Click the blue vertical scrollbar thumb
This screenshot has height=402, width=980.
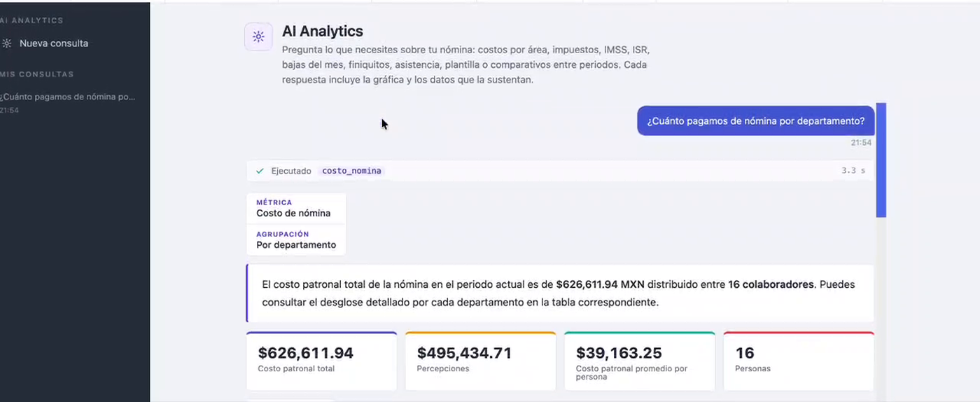tap(881, 160)
